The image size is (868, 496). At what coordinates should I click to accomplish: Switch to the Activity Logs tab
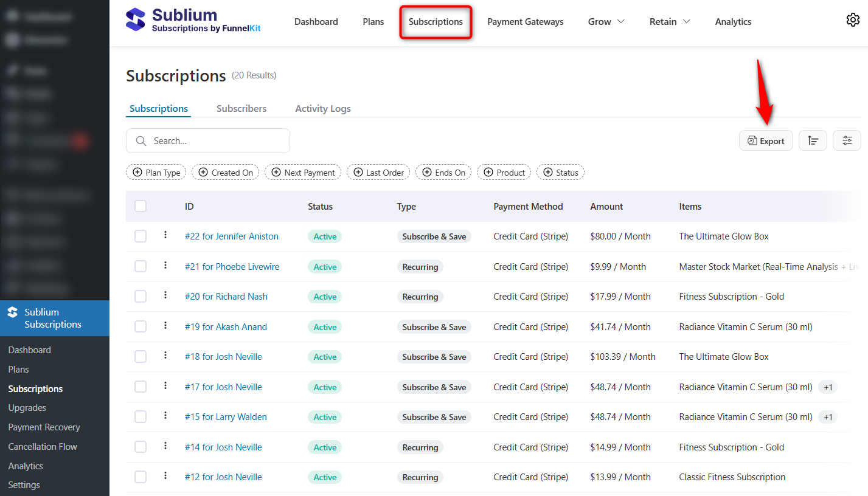click(322, 108)
